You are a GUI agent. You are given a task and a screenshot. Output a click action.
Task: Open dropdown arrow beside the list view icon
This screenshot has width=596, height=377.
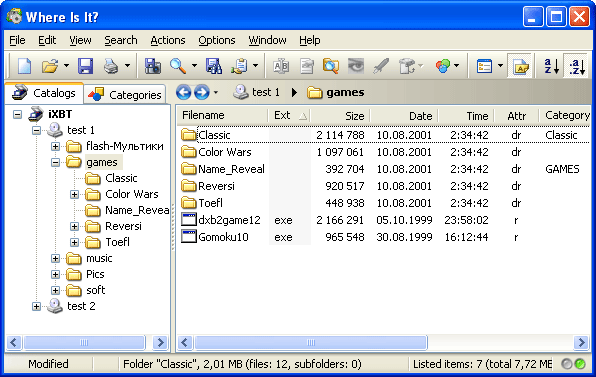coord(501,66)
